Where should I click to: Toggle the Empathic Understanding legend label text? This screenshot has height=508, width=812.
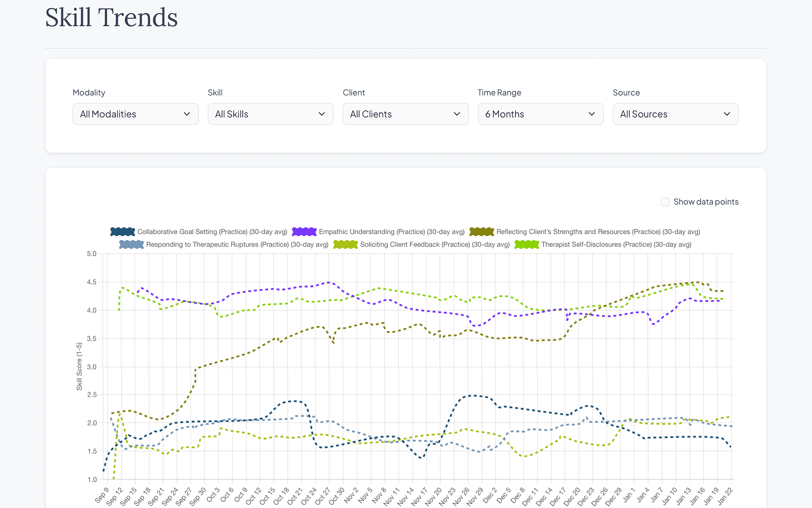click(392, 232)
